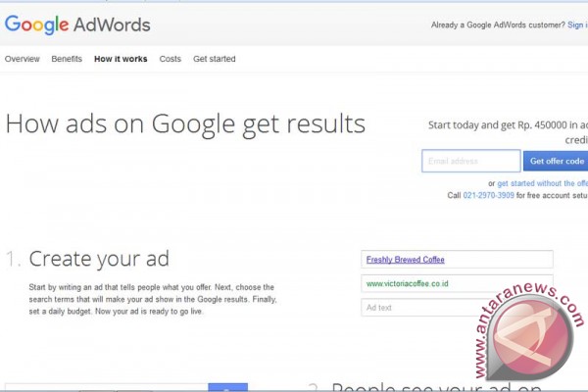Go to the Costs tab
The image size is (588, 392).
pos(171,59)
